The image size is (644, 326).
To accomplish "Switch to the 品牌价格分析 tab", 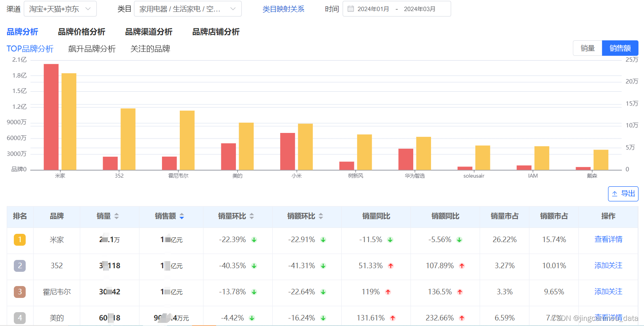I will tap(82, 32).
